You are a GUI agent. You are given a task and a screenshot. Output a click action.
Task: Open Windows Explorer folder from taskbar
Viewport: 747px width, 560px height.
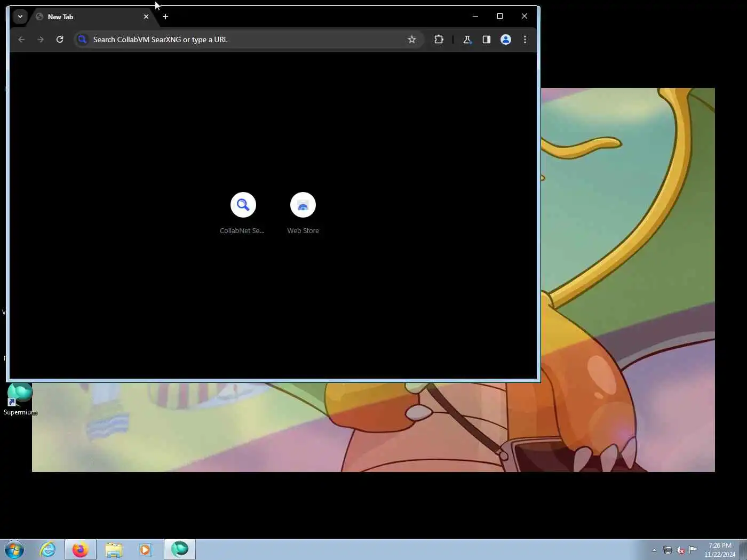114,549
